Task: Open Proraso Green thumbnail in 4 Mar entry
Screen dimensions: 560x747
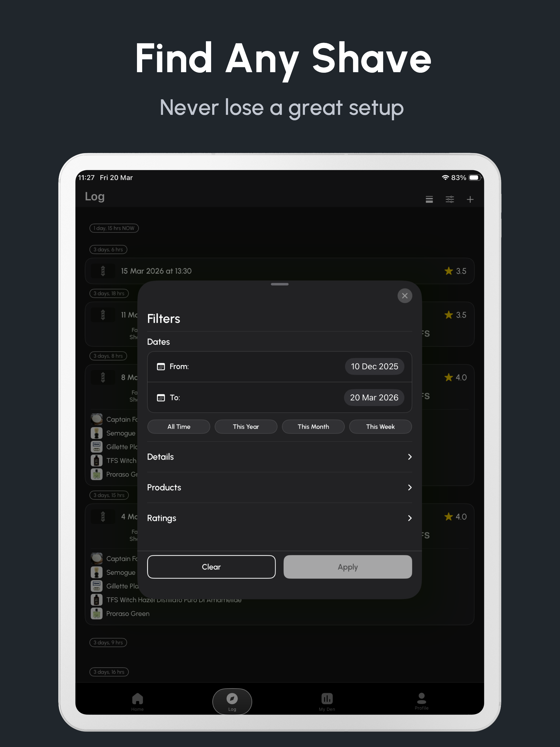Action: point(97,614)
